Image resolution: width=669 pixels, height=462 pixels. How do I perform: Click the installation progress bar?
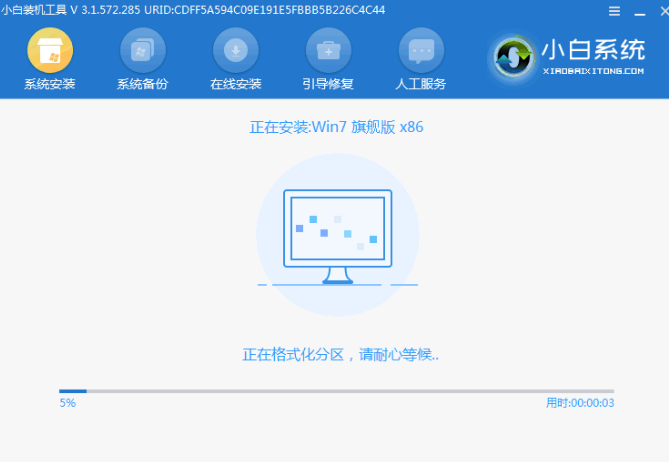(x=336, y=391)
